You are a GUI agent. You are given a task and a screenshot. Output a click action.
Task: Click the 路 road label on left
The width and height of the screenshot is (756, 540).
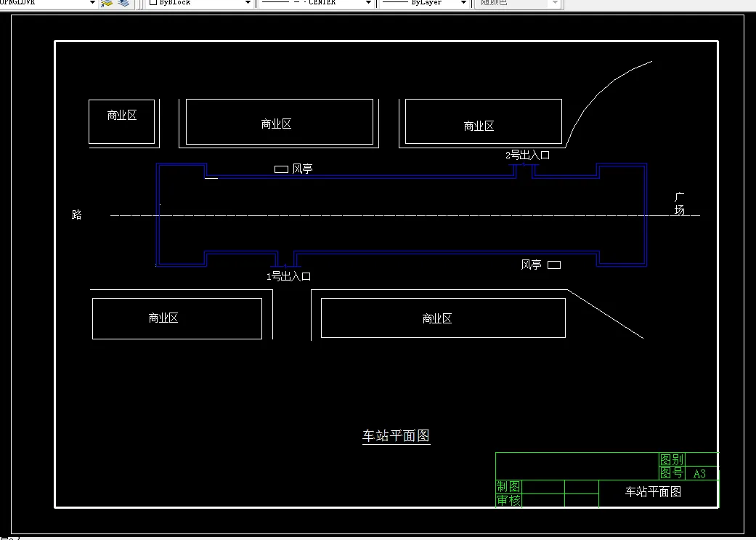[x=77, y=214]
